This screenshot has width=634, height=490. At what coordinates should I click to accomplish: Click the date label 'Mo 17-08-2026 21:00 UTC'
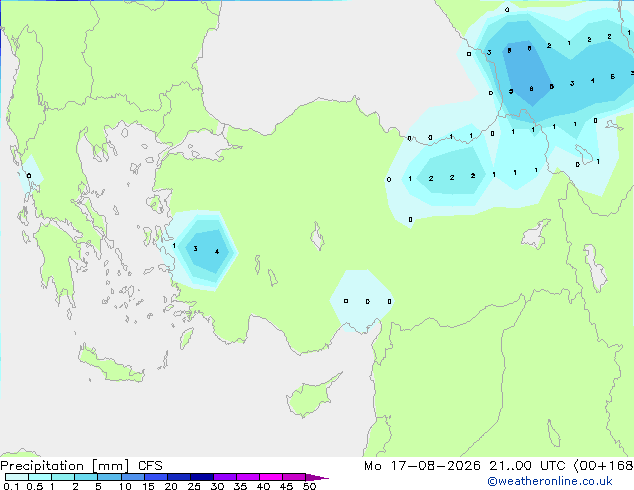pyautogui.click(x=464, y=466)
